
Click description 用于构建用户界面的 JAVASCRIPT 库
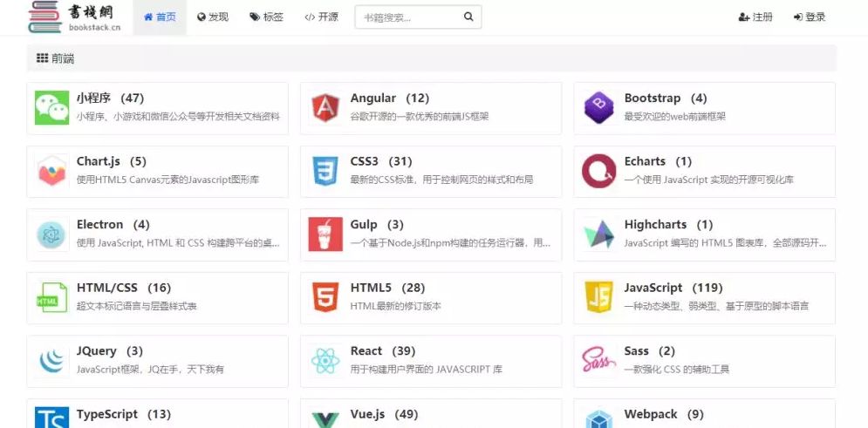pos(427,370)
